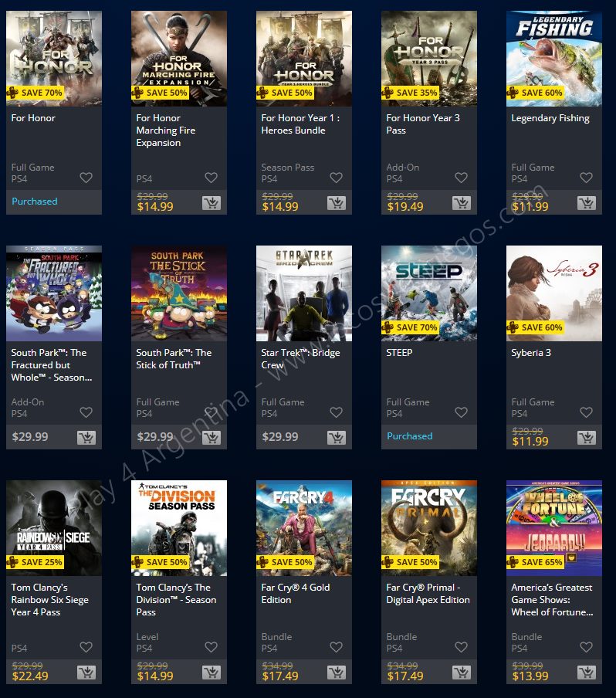Add Rainbow Six Siege Year 4 Pass to cart

86,673
